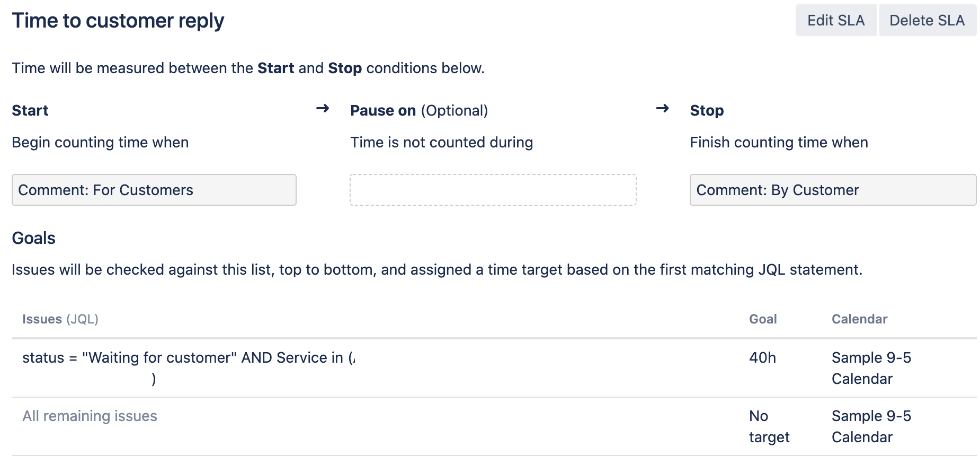This screenshot has width=980, height=473.
Task: Select the 'Comment: For Customers' start condition box
Action: pos(154,190)
